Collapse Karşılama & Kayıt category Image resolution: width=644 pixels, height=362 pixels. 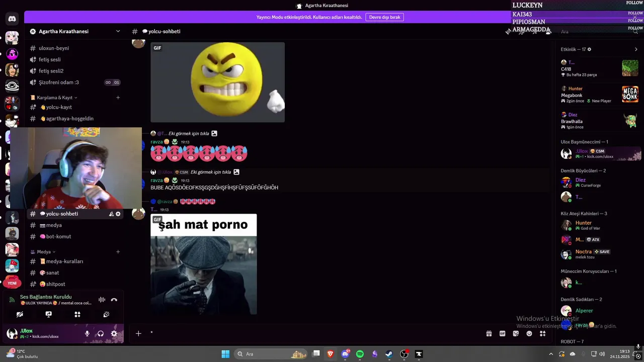point(54,98)
